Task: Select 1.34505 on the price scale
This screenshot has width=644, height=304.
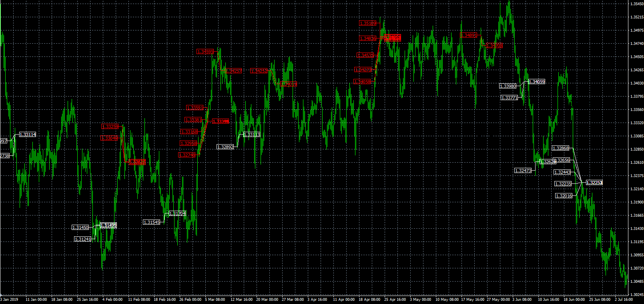Action: 636,57
